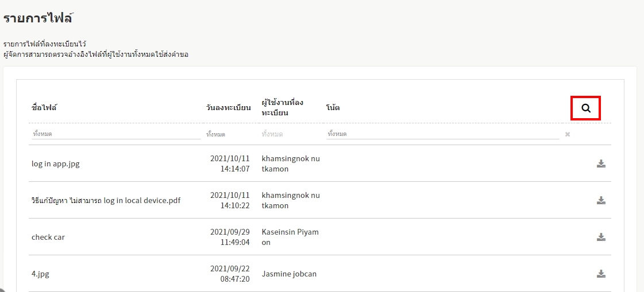Select the log in app.jpg row

pyautogui.click(x=56, y=163)
